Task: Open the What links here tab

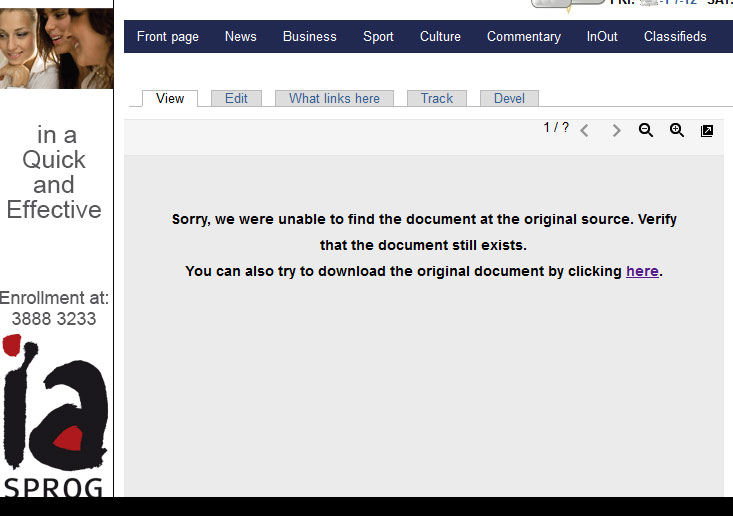Action: click(334, 98)
